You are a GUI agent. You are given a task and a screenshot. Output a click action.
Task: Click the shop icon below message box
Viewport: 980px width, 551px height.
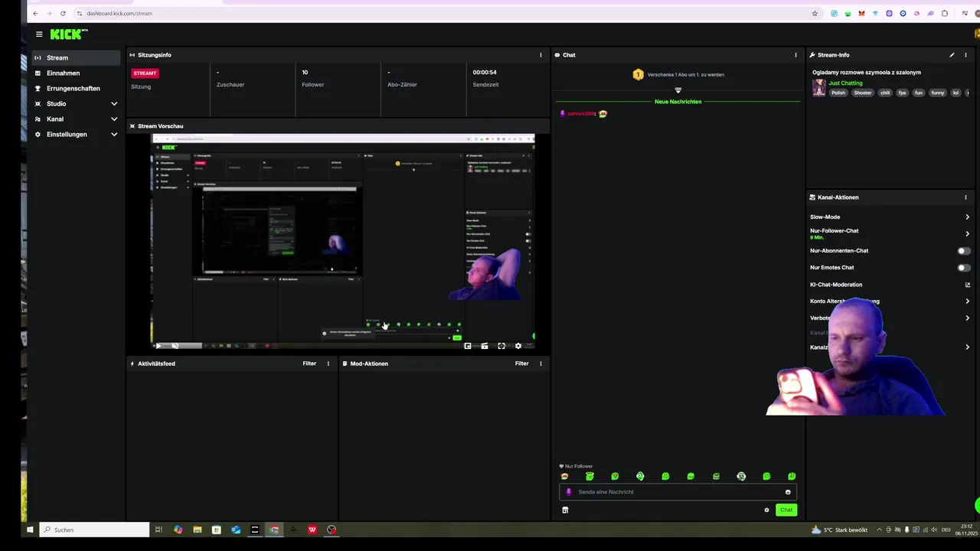[x=565, y=510]
